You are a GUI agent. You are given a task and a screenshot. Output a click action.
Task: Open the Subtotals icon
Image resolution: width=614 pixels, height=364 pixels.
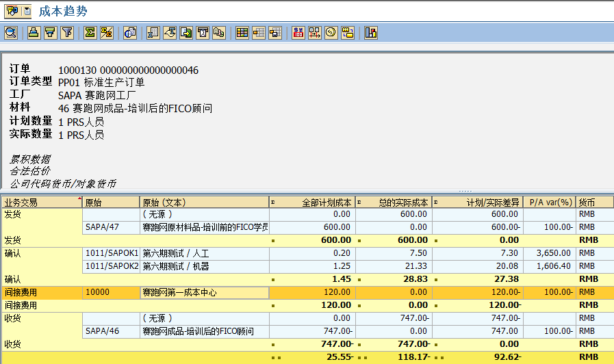point(107,32)
